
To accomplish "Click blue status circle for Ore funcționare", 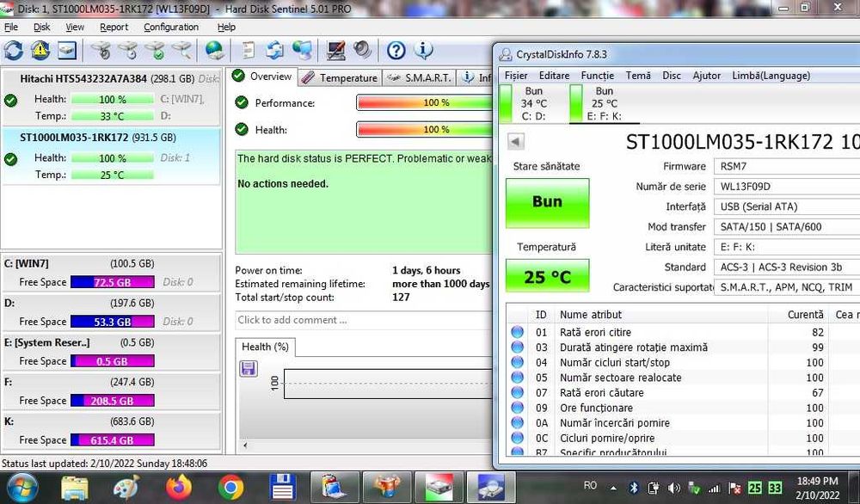I will coord(517,408).
